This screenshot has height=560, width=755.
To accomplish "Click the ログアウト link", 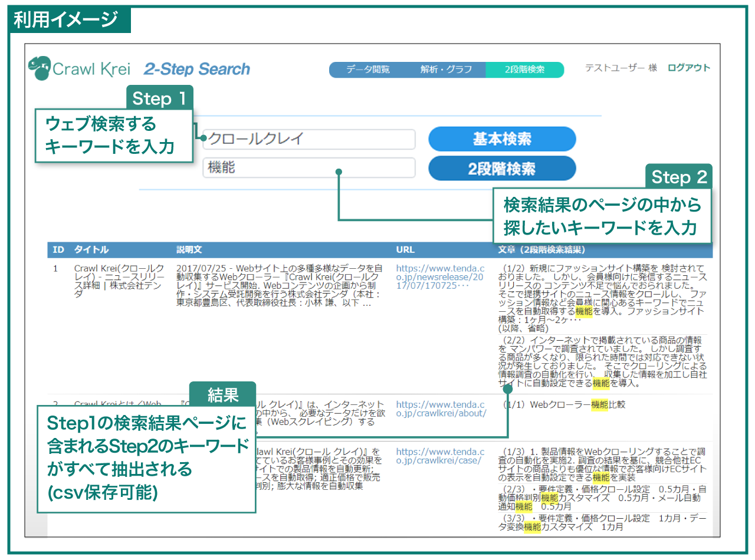I will 689,68.
